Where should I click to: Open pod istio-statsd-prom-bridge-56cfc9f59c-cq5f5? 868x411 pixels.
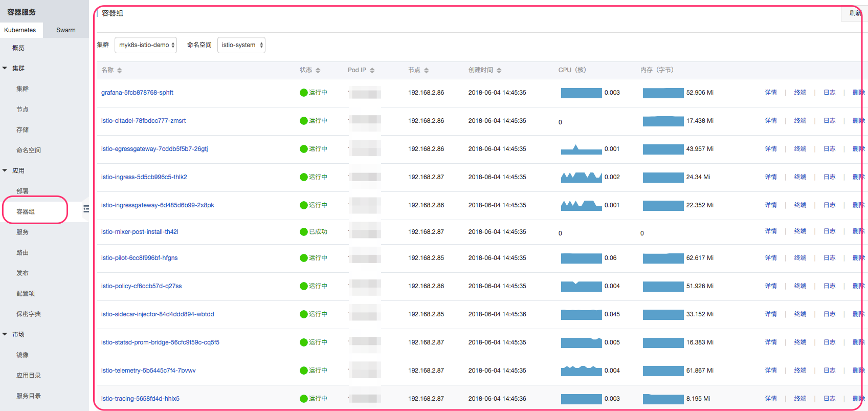160,342
